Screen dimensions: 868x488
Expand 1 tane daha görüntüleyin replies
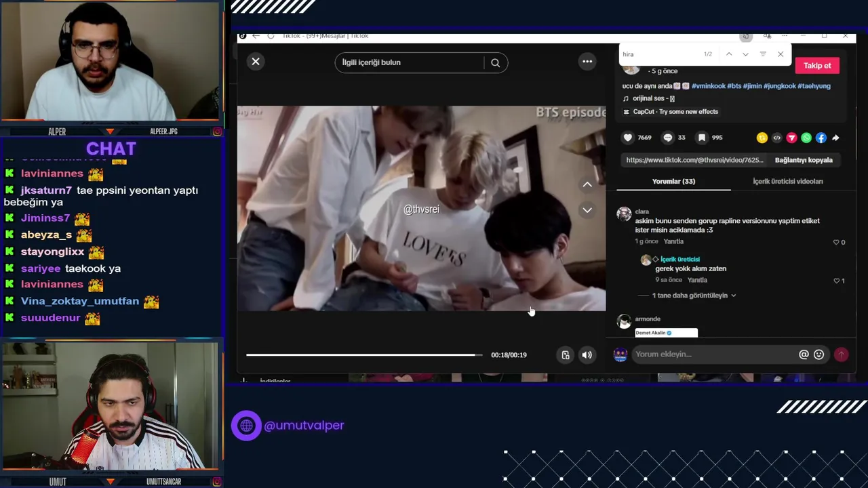coord(694,296)
